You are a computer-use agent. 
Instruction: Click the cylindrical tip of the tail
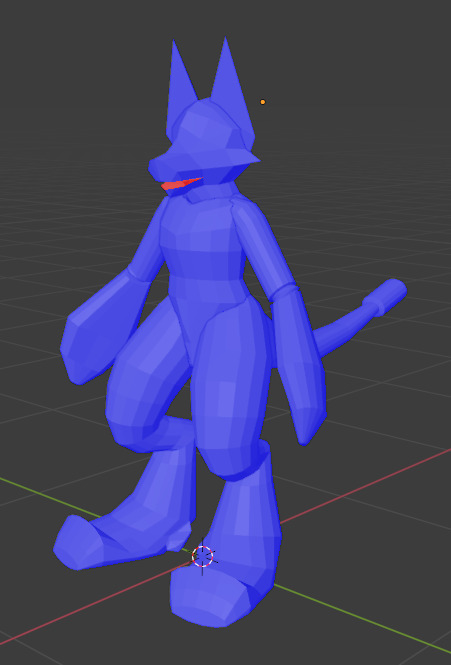tap(385, 296)
